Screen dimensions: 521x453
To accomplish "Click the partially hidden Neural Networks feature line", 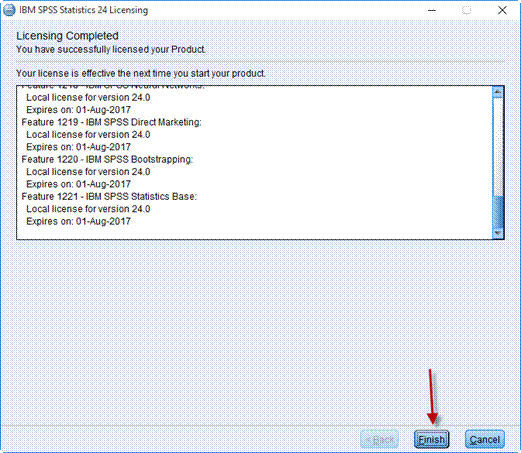I will coord(113,87).
